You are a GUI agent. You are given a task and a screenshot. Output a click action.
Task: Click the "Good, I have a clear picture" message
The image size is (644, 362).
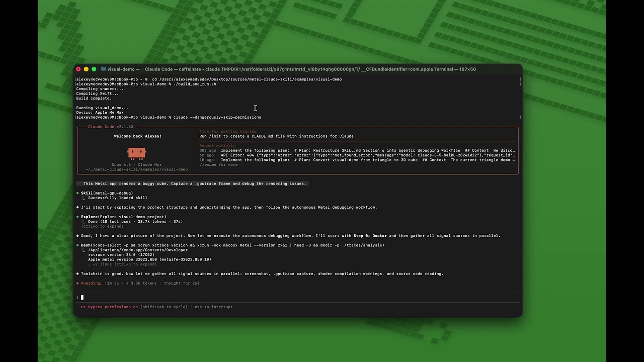pyautogui.click(x=291, y=236)
